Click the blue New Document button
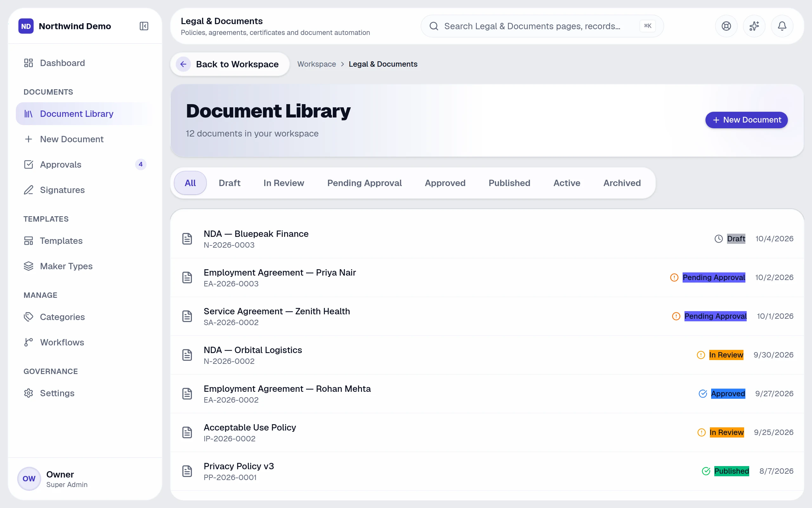The width and height of the screenshot is (812, 508). click(x=746, y=120)
